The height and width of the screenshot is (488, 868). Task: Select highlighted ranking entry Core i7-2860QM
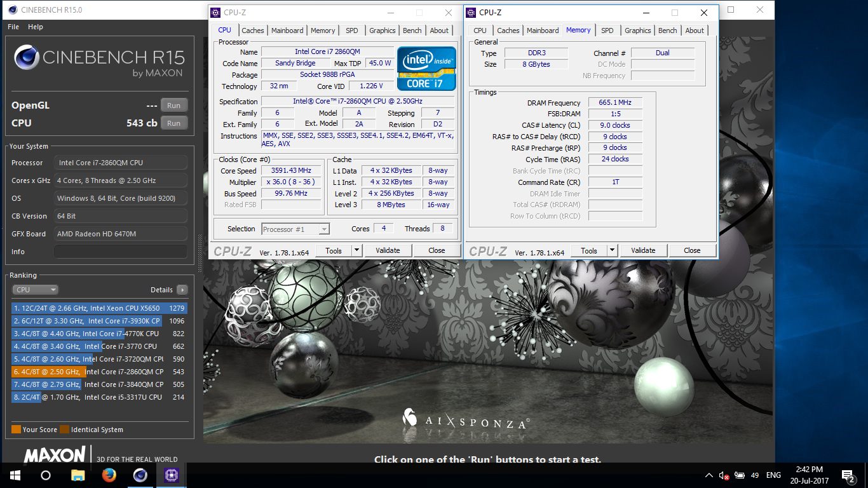coord(100,372)
